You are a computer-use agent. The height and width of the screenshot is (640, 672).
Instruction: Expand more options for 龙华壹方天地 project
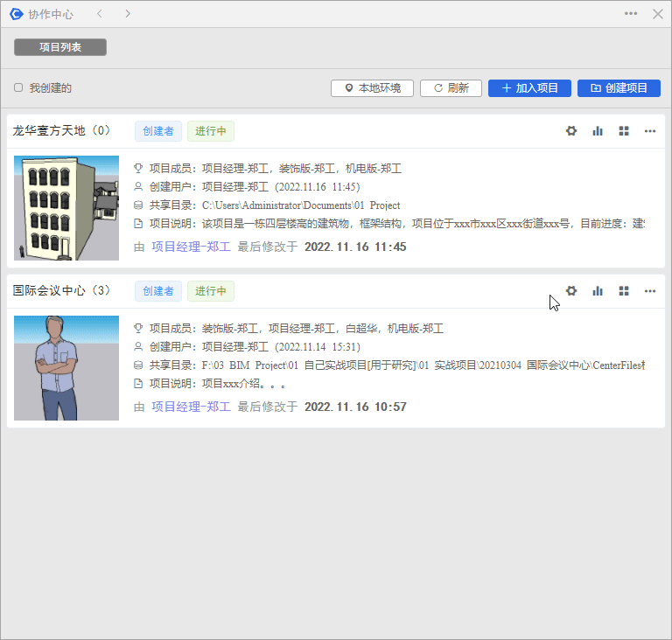click(x=650, y=131)
